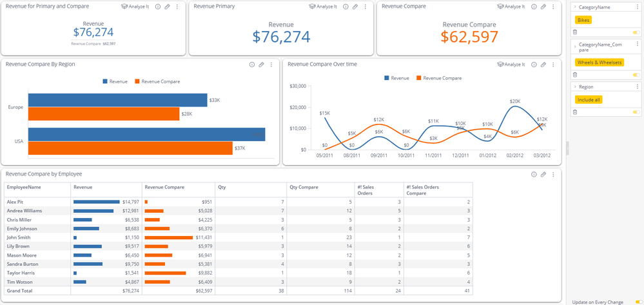Expand the Region filter panel
This screenshot has width=644, height=305.
coord(574,86)
